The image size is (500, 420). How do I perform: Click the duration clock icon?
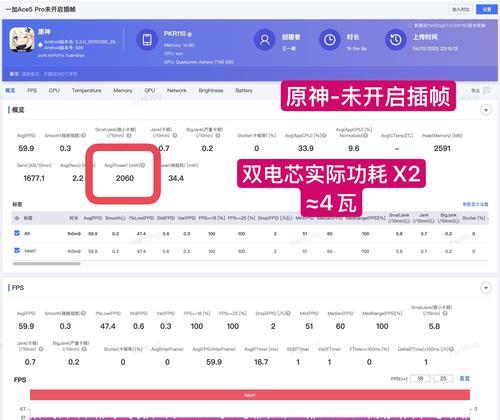coord(330,40)
